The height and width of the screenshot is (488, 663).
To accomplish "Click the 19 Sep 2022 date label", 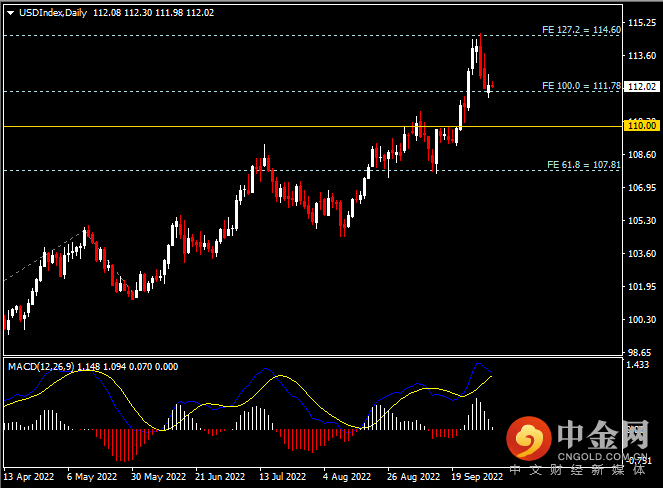I will click(x=477, y=477).
